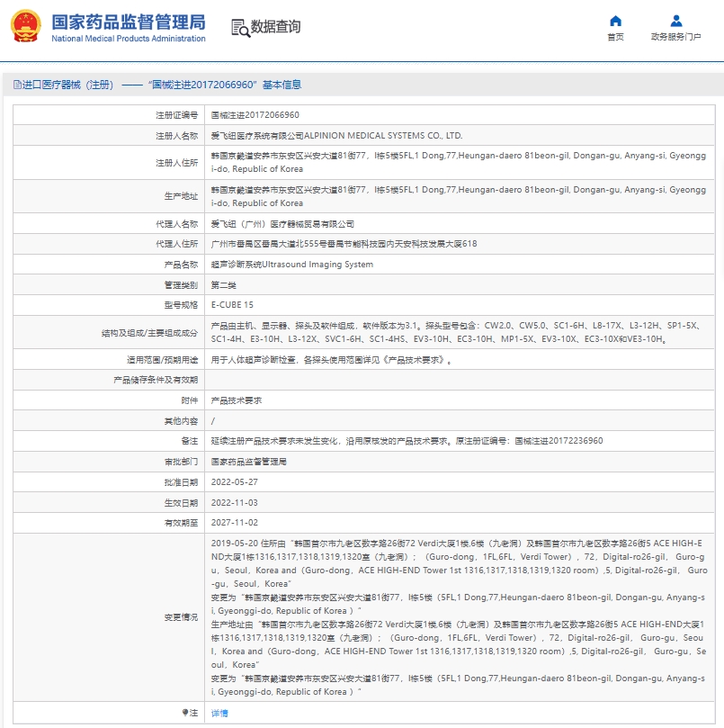Click the 批准日期 row label
724x728 pixels.
coord(181,482)
